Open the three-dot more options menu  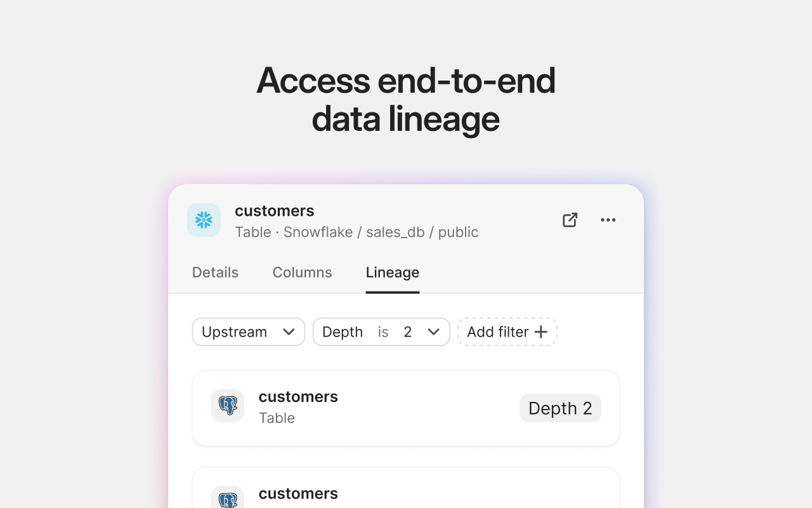(608, 220)
